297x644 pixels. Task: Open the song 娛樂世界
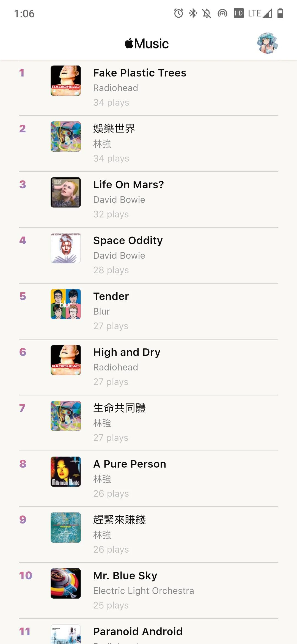click(x=114, y=129)
